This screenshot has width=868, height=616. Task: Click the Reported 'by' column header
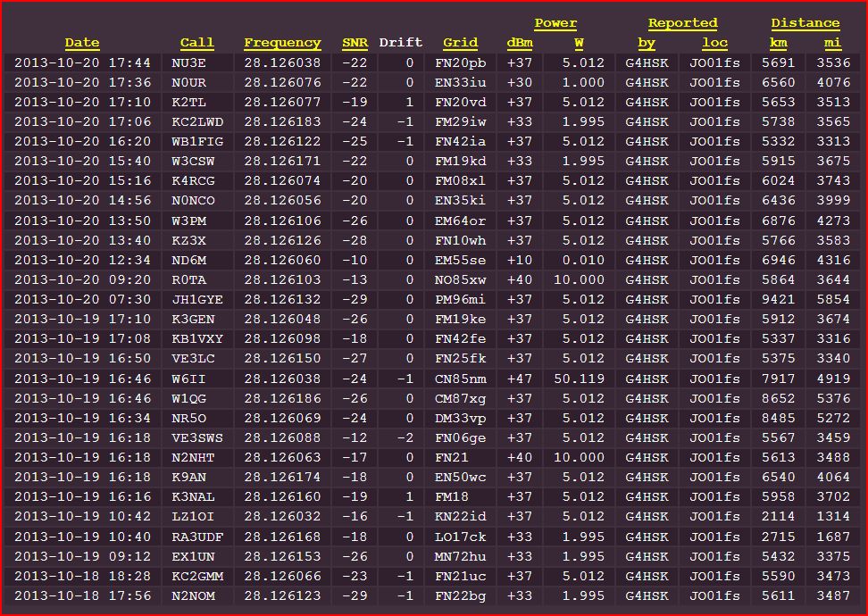pos(647,43)
